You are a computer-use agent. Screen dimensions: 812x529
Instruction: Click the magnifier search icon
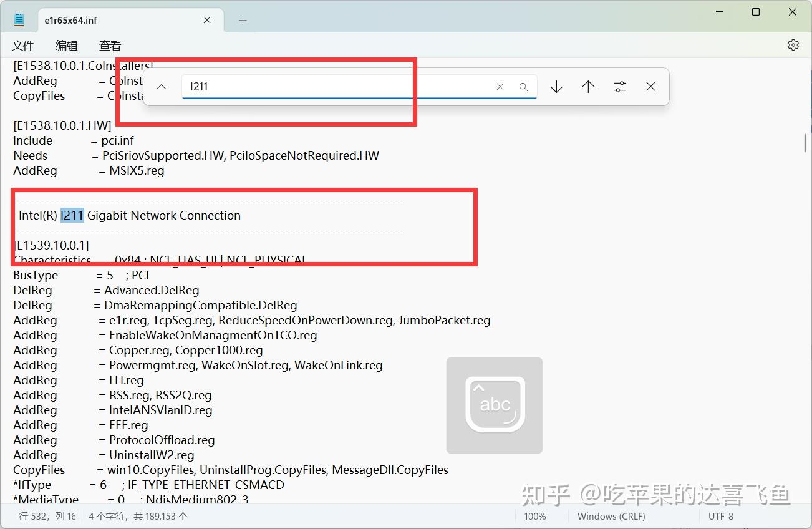click(523, 87)
